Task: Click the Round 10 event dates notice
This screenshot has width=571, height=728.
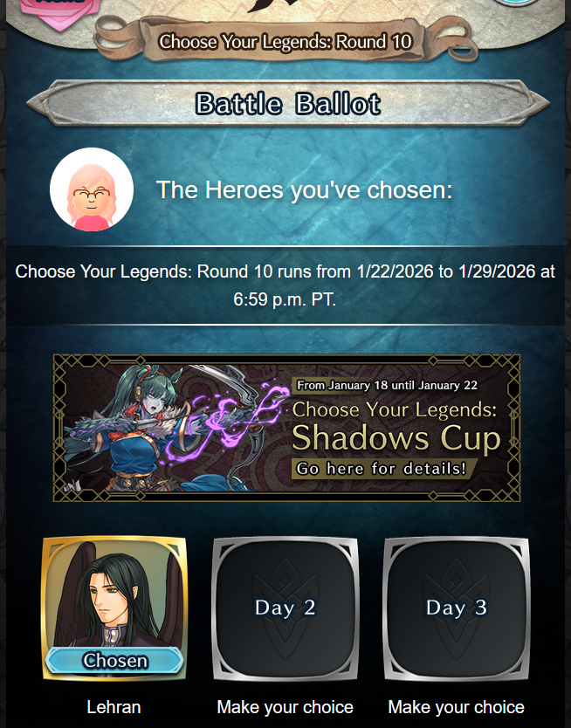Action: [x=285, y=285]
